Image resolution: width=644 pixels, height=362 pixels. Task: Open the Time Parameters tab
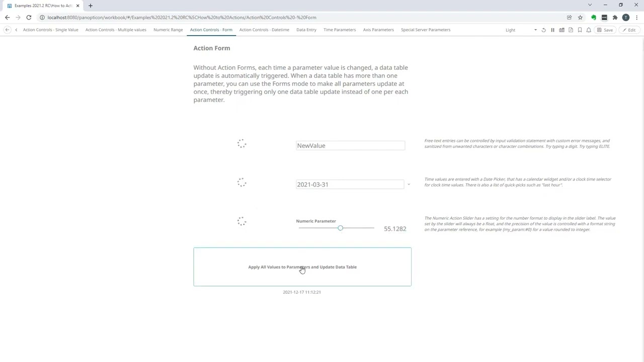coord(340,30)
